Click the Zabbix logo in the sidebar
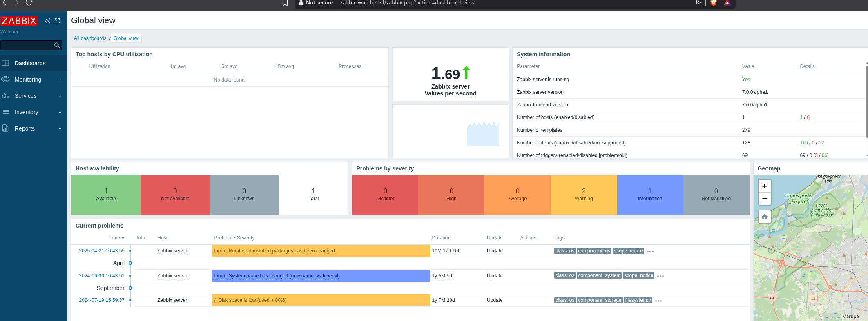This screenshot has width=868, height=321. [19, 21]
